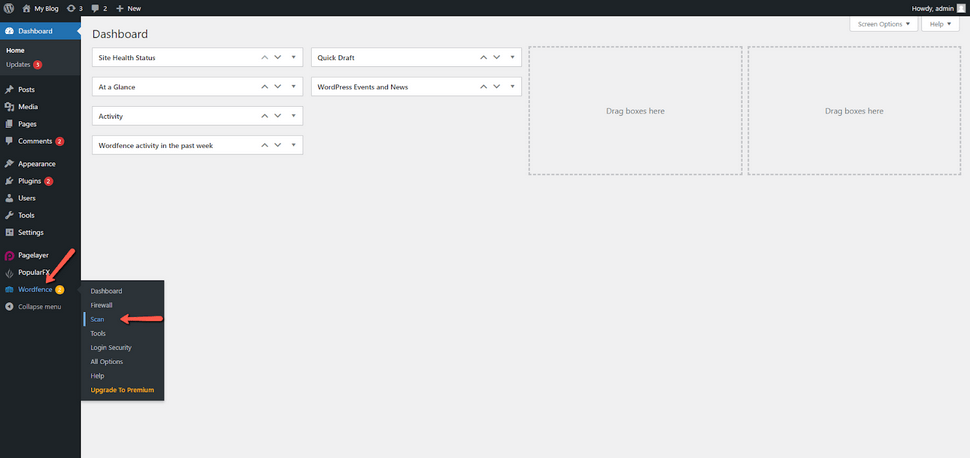Click the Howdy, admin account link

[938, 9]
